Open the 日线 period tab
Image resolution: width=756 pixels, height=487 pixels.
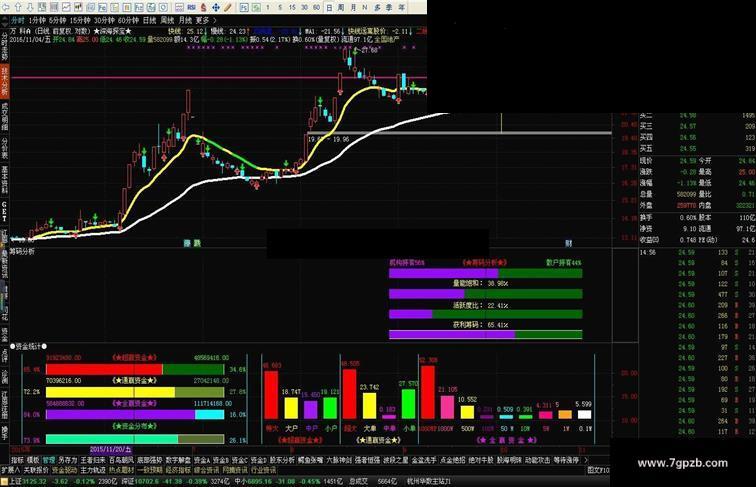[150, 20]
